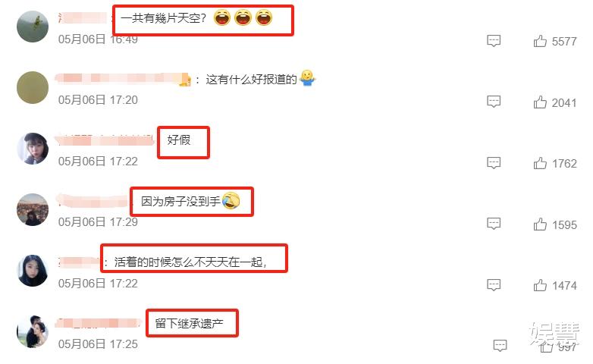Open reply icon for '一共有幾片天空?' comment

pyautogui.click(x=494, y=41)
